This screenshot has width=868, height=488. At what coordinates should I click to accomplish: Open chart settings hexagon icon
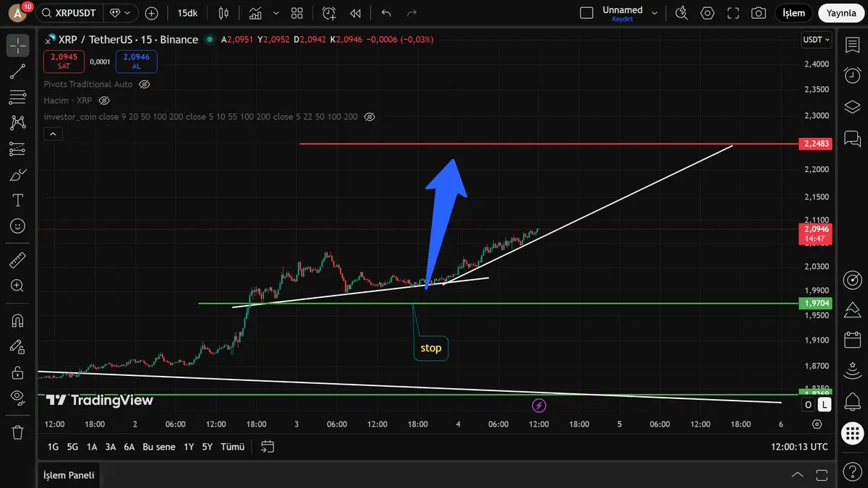707,13
